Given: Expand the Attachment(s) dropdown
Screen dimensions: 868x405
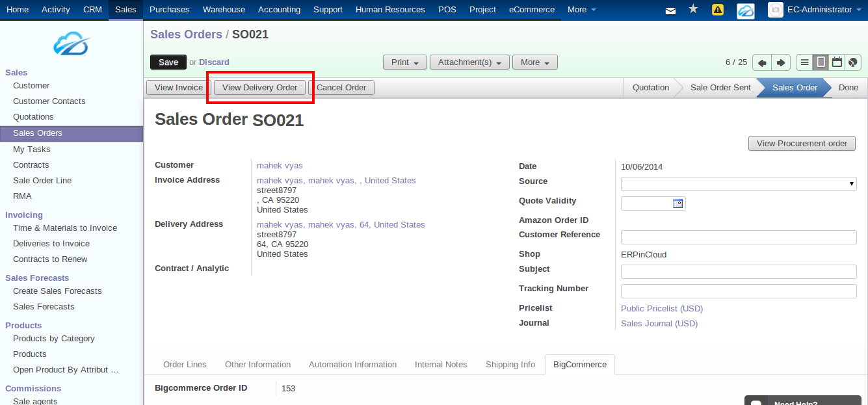Looking at the screenshot, I should [469, 62].
